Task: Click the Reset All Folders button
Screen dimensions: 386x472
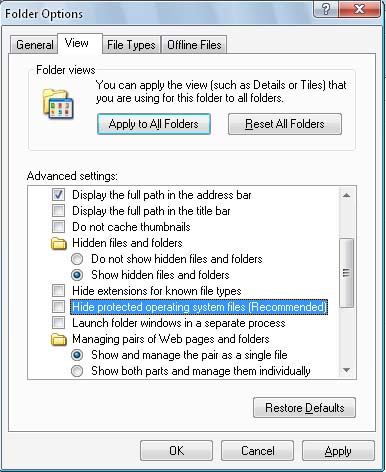Action: pyautogui.click(x=285, y=124)
